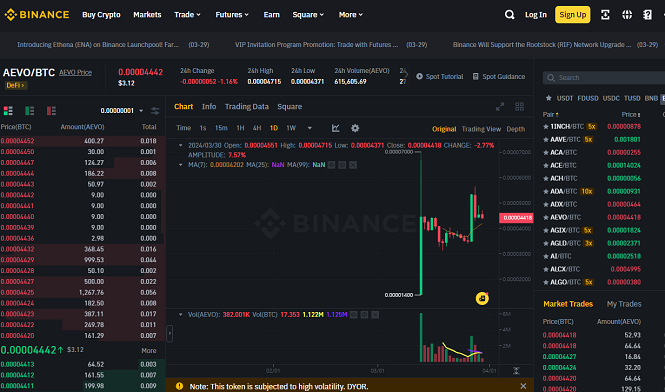
Task: Focus the pair Search input field
Action: (x=604, y=78)
